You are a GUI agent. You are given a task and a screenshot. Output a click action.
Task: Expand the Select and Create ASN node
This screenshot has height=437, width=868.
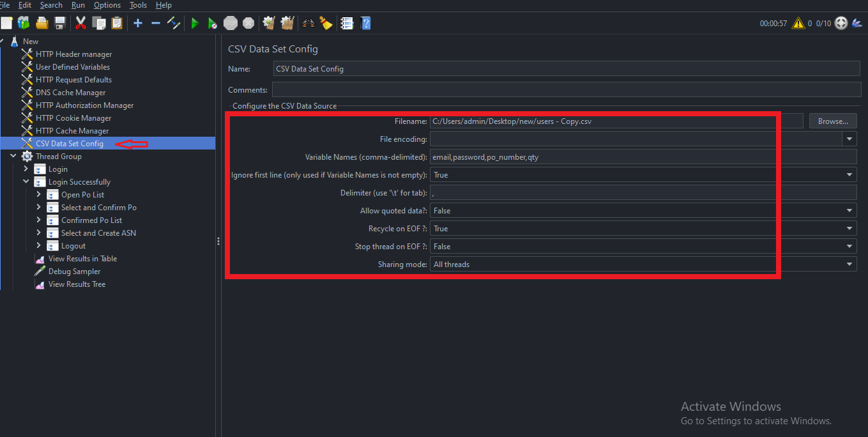point(39,233)
